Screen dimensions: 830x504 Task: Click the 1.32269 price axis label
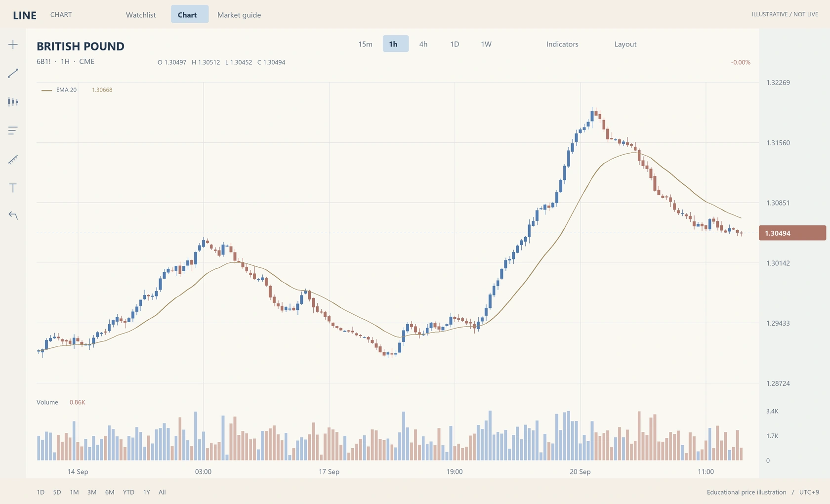(778, 83)
